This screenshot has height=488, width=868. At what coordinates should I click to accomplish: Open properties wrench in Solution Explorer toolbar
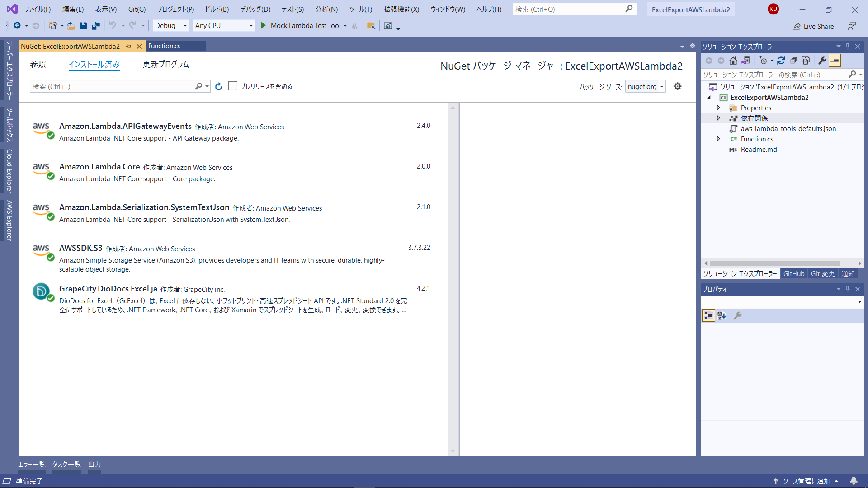click(822, 61)
